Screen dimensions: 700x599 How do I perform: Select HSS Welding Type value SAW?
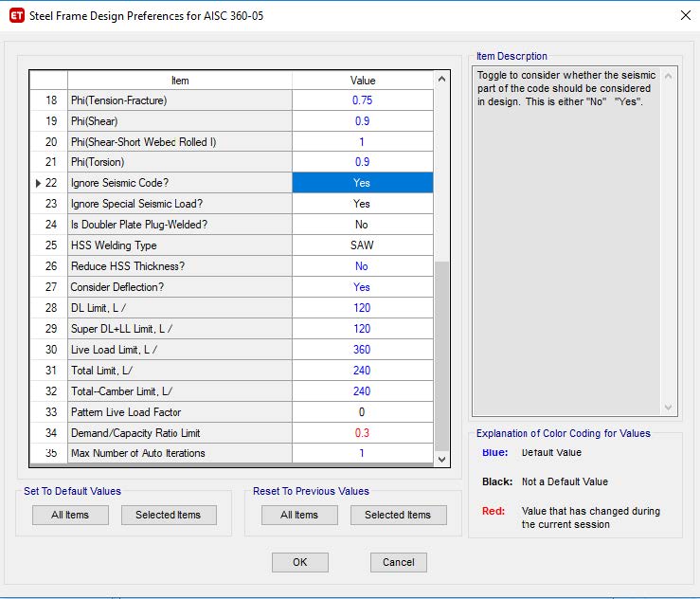[363, 245]
